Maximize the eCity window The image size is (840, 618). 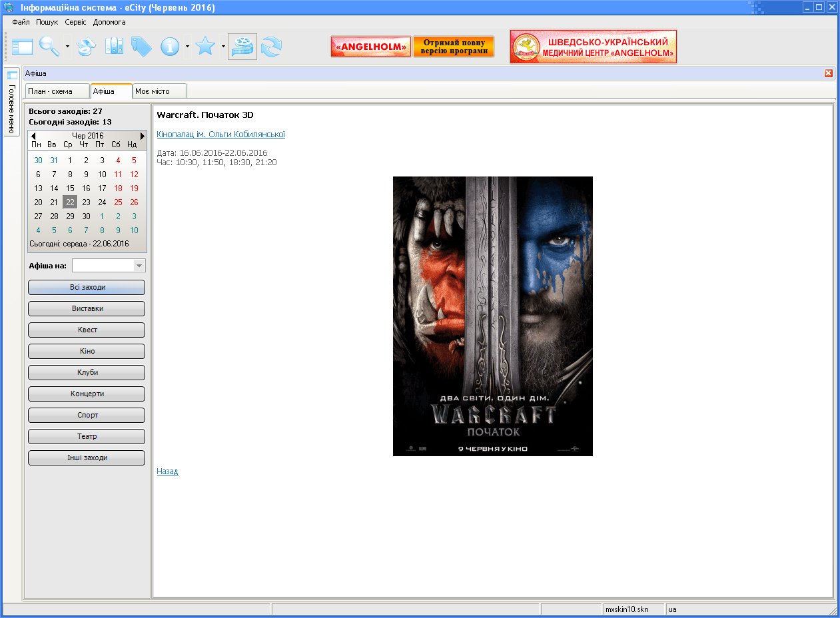click(x=819, y=7)
